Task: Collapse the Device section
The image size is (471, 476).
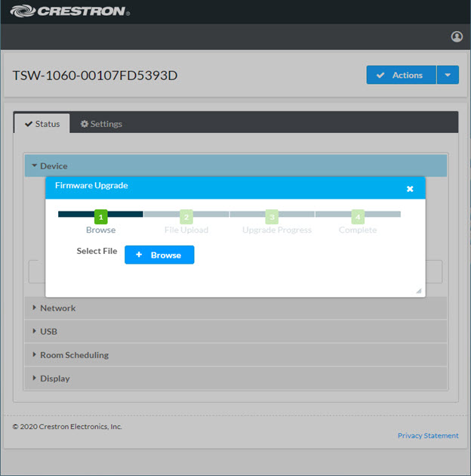Action: (53, 165)
